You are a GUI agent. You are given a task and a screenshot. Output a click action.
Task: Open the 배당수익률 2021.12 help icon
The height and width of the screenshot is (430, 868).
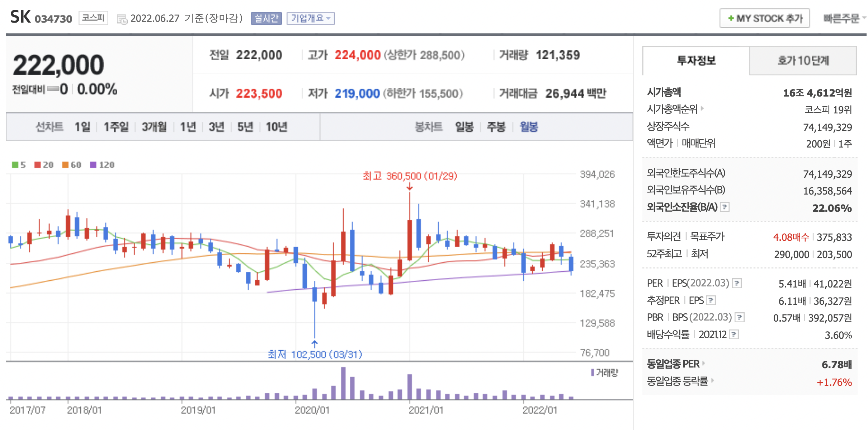click(734, 335)
